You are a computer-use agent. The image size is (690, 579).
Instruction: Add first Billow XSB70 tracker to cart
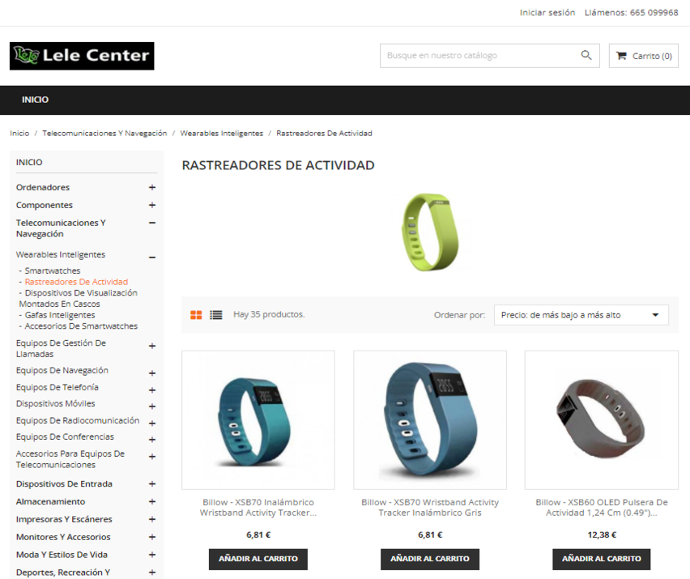[x=258, y=559]
